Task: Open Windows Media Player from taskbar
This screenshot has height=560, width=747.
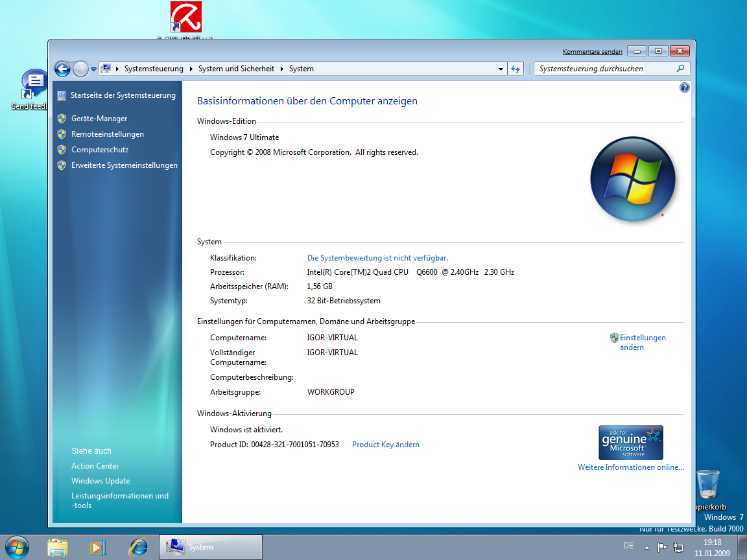Action: (x=97, y=547)
